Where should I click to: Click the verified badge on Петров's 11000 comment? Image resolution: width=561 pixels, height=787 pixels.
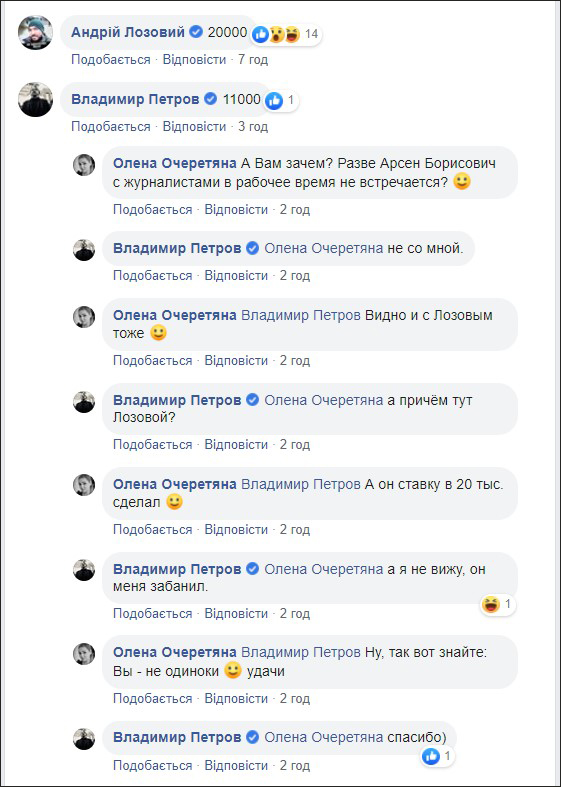(x=211, y=99)
